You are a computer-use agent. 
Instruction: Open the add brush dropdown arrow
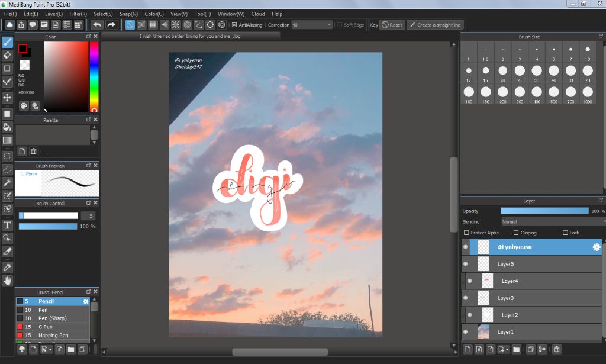tap(50, 349)
